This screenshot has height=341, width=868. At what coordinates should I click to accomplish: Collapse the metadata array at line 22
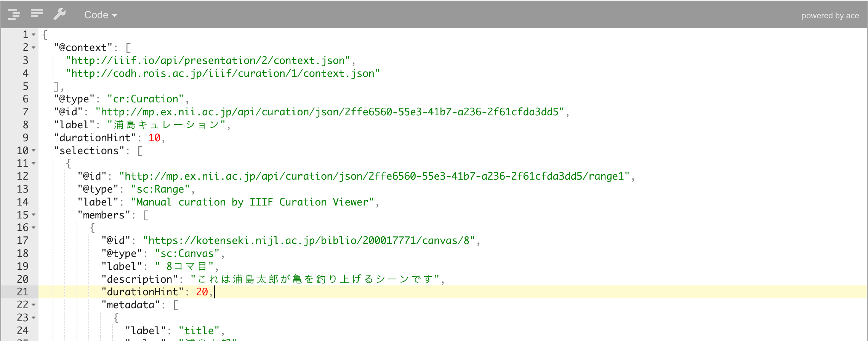34,305
